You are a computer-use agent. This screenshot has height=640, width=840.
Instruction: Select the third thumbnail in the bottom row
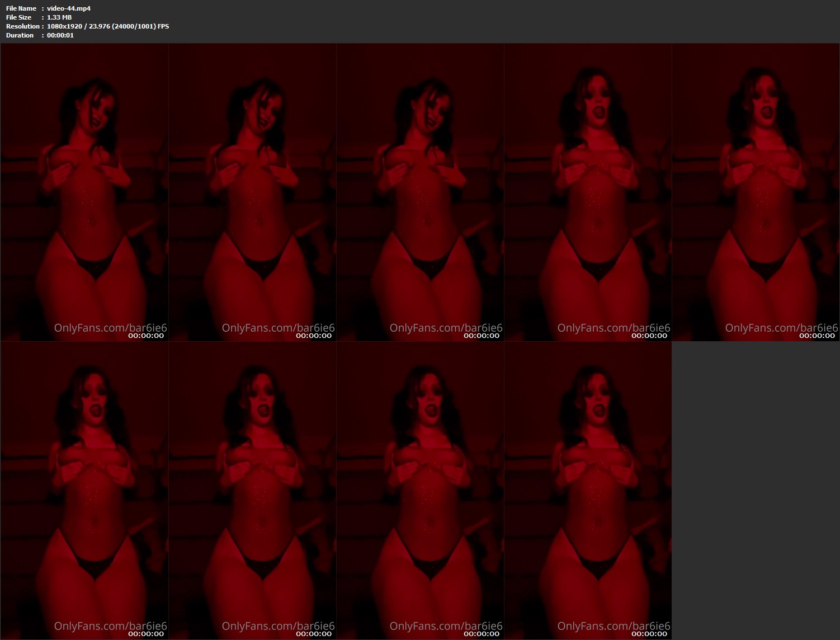(x=420, y=491)
